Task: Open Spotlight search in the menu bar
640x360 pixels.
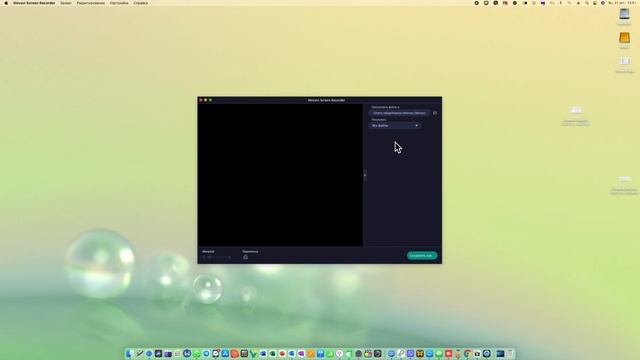Action: point(587,3)
